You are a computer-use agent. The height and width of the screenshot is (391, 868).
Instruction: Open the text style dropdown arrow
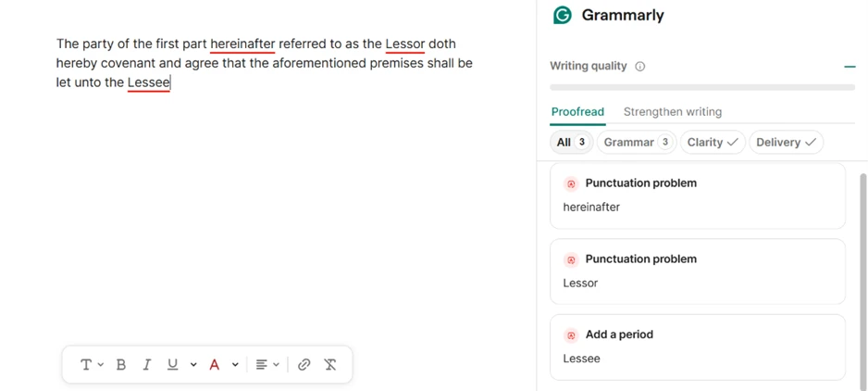click(x=100, y=364)
